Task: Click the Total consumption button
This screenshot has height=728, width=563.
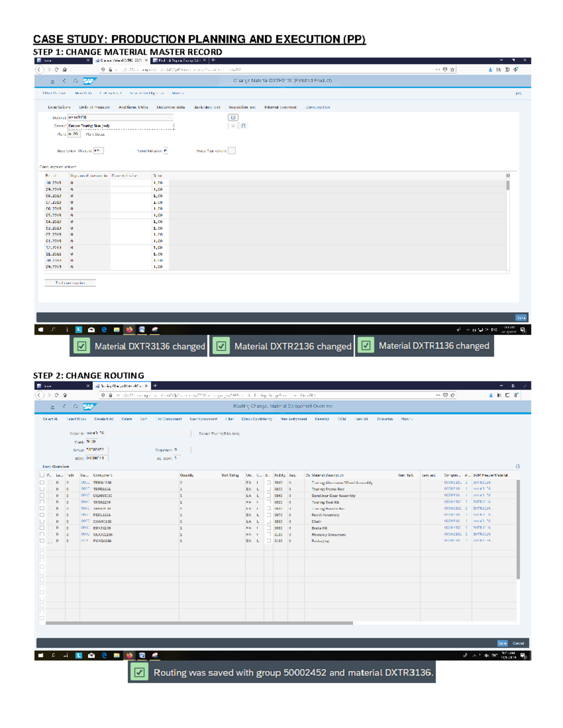Action: [69, 283]
